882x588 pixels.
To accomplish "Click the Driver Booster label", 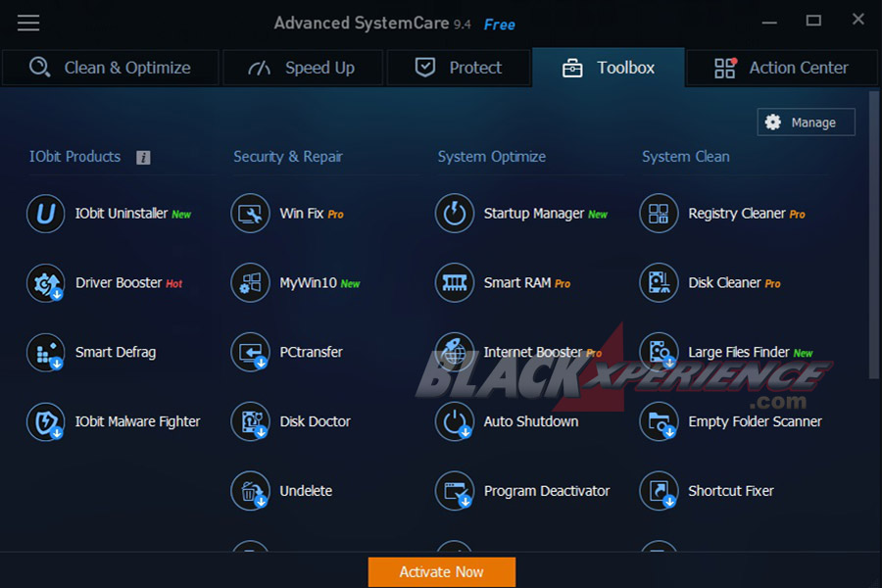I will click(x=119, y=283).
